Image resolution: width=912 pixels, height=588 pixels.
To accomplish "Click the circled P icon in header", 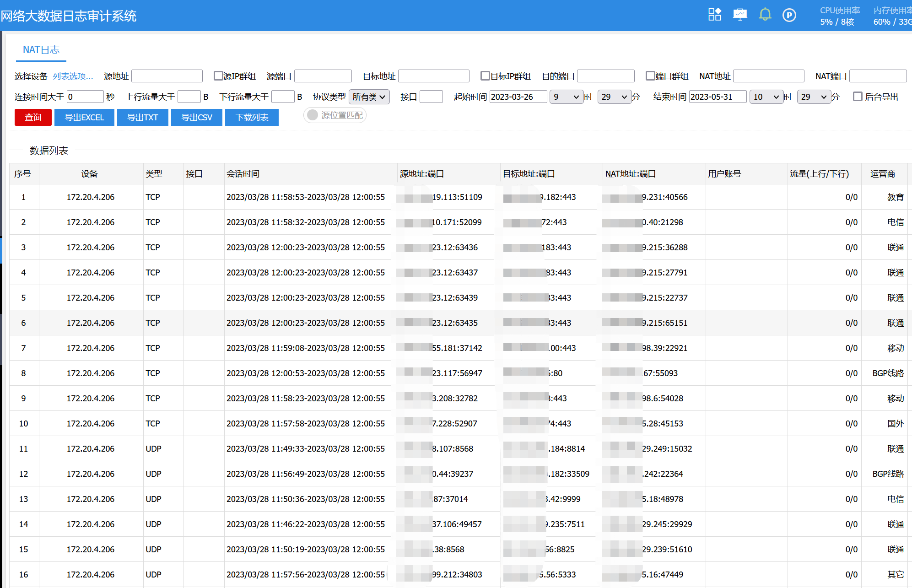I will click(x=789, y=15).
